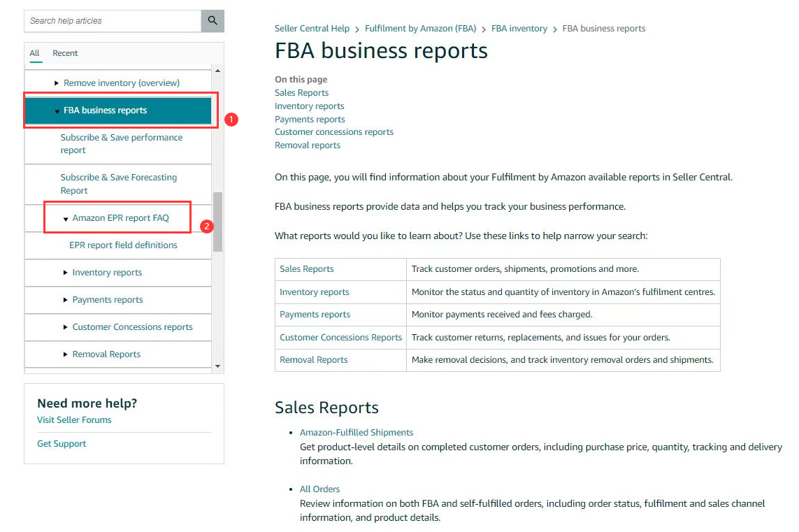Open Customer Concessions Reports table link
This screenshot has height=532, width=799.
pyautogui.click(x=341, y=338)
